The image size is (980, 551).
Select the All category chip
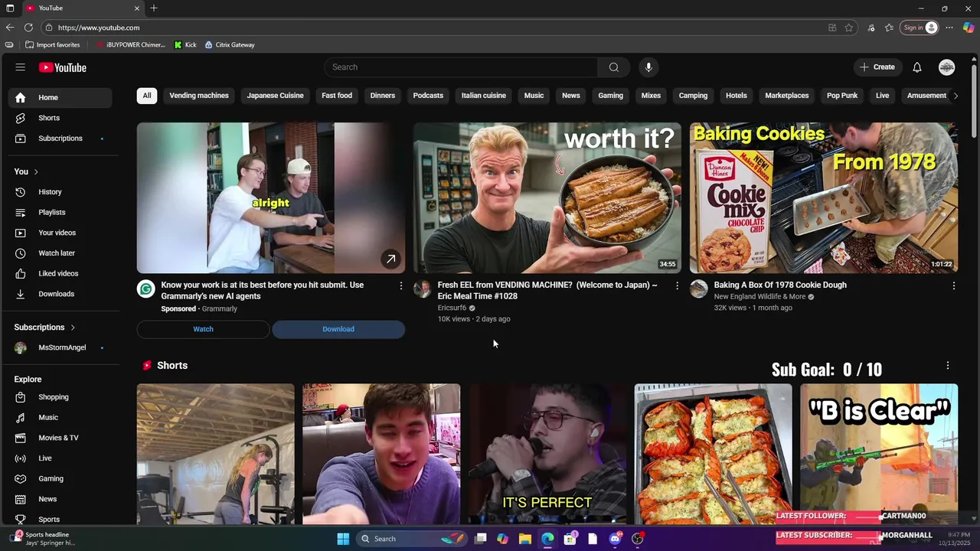click(147, 96)
